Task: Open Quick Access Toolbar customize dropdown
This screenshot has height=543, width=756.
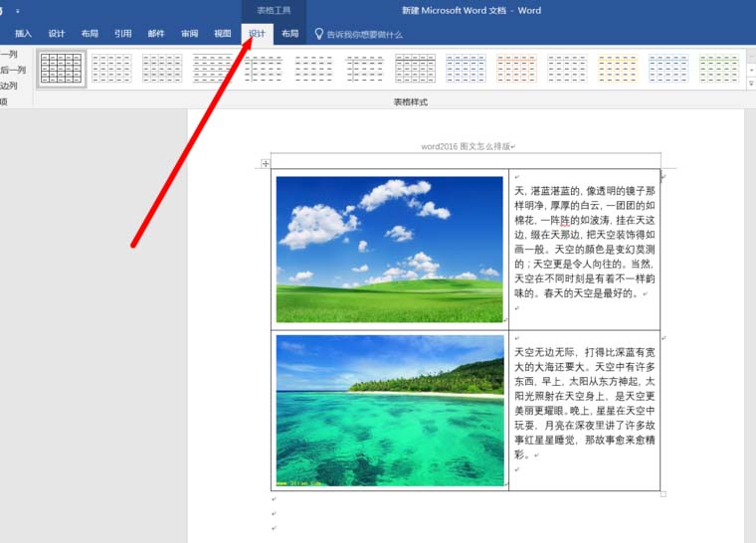Action: [x=17, y=11]
